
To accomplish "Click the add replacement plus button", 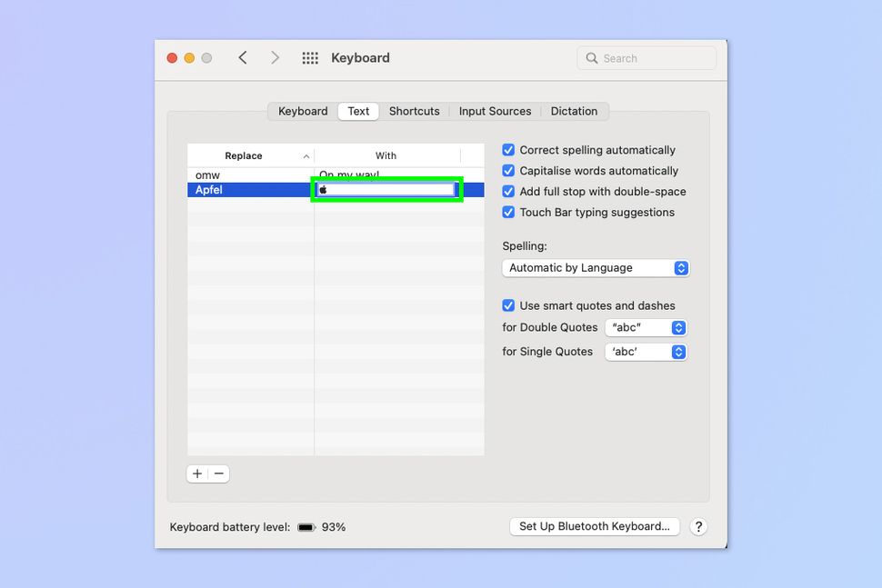I will (x=196, y=473).
